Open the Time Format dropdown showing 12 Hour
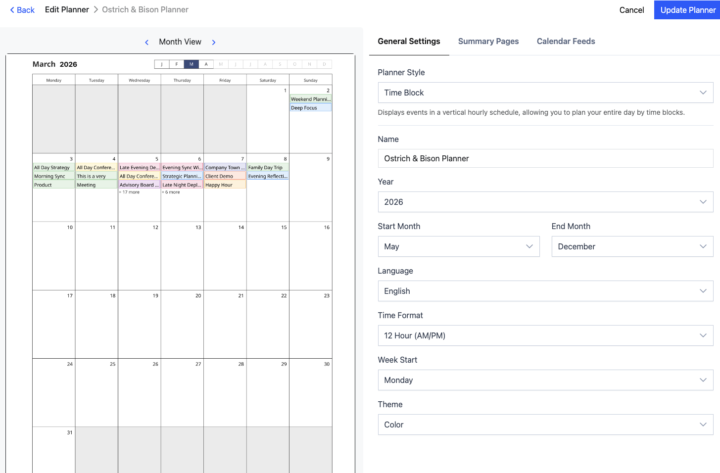Screen dimensions: 720x473 click(x=546, y=336)
